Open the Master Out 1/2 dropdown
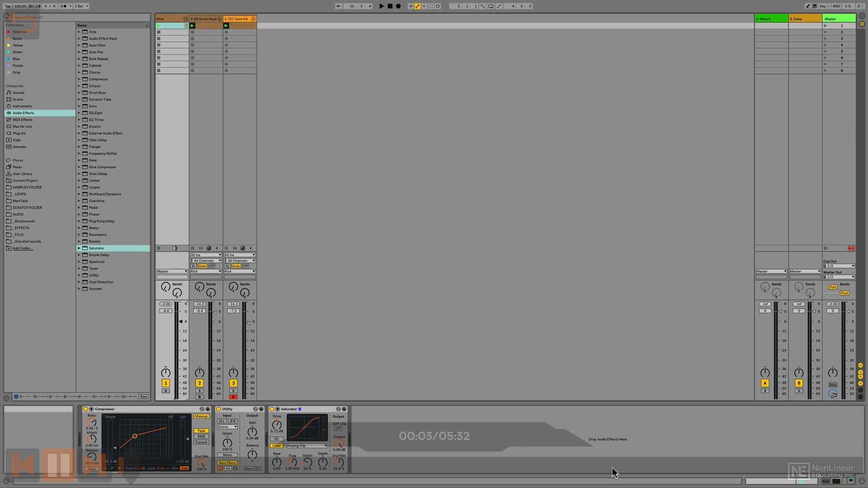 (x=839, y=277)
